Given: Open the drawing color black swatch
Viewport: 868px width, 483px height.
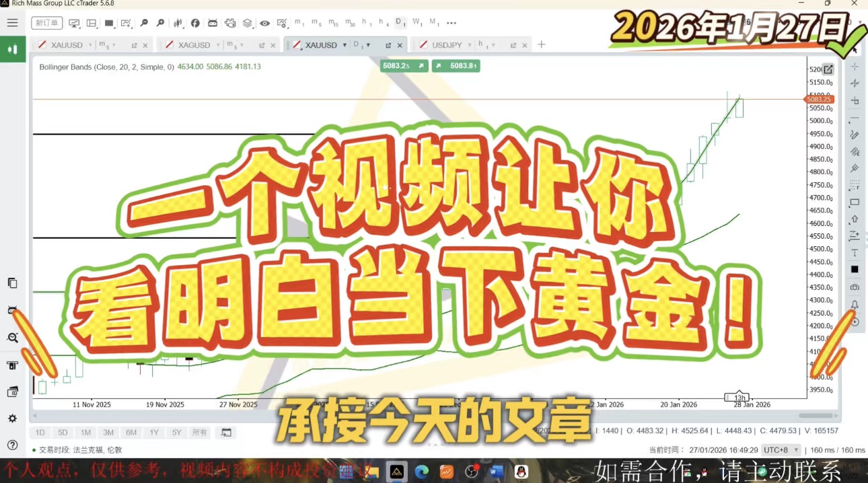Looking at the screenshot, I should tap(855, 269).
